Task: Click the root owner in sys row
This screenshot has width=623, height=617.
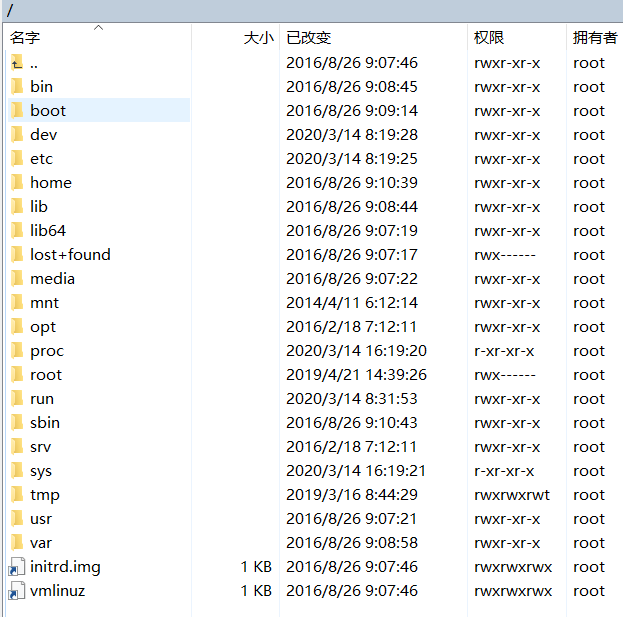Action: point(589,470)
